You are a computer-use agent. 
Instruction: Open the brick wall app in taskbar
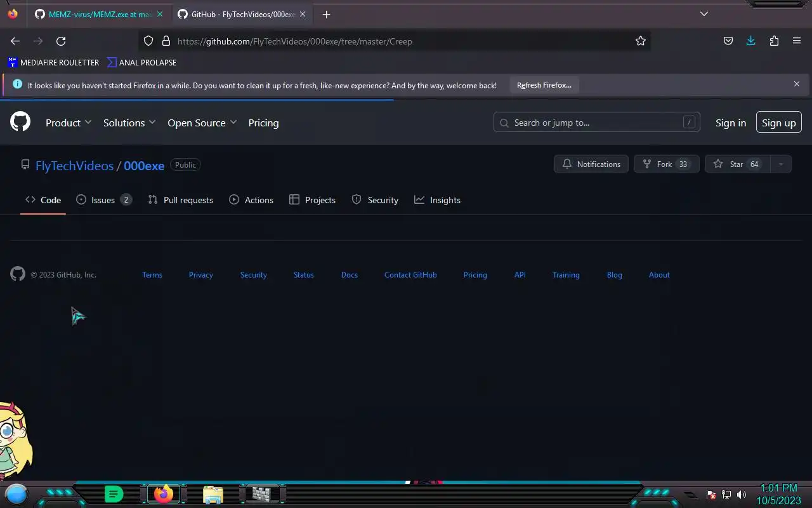(x=261, y=494)
